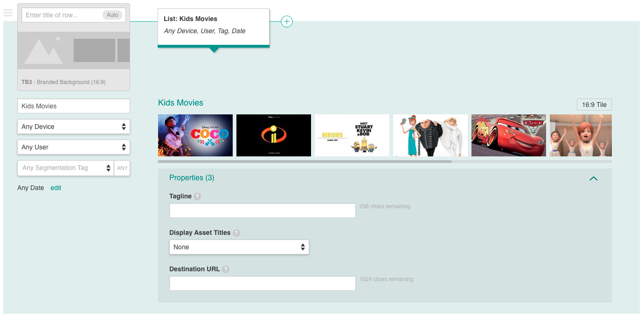Select the List: Kids Movies tab

coord(214,27)
